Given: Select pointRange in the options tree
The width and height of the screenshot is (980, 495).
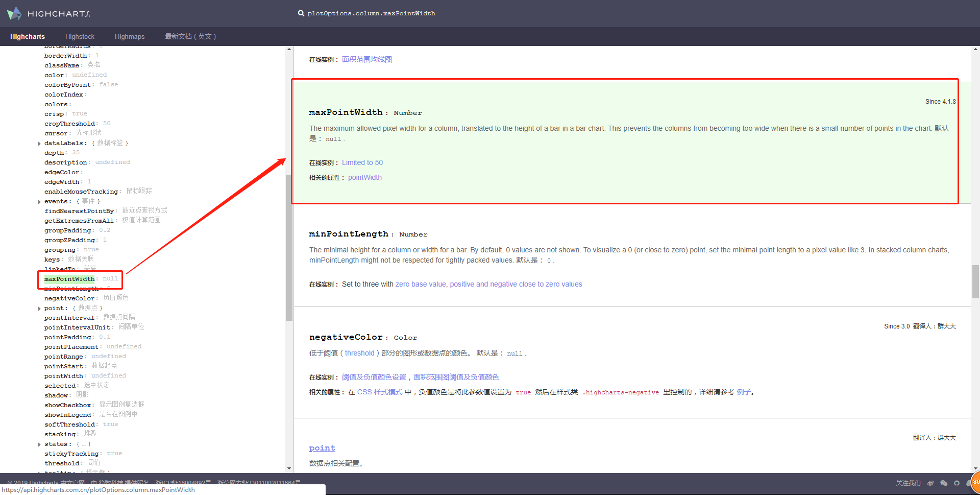Looking at the screenshot, I should [63, 357].
